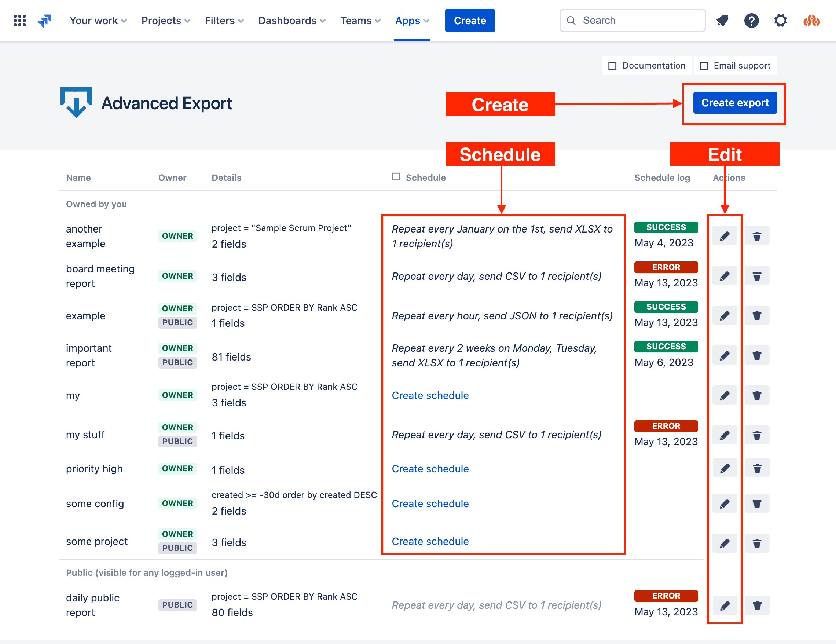
Task: Enable the Documentation checkbox
Action: pyautogui.click(x=612, y=65)
